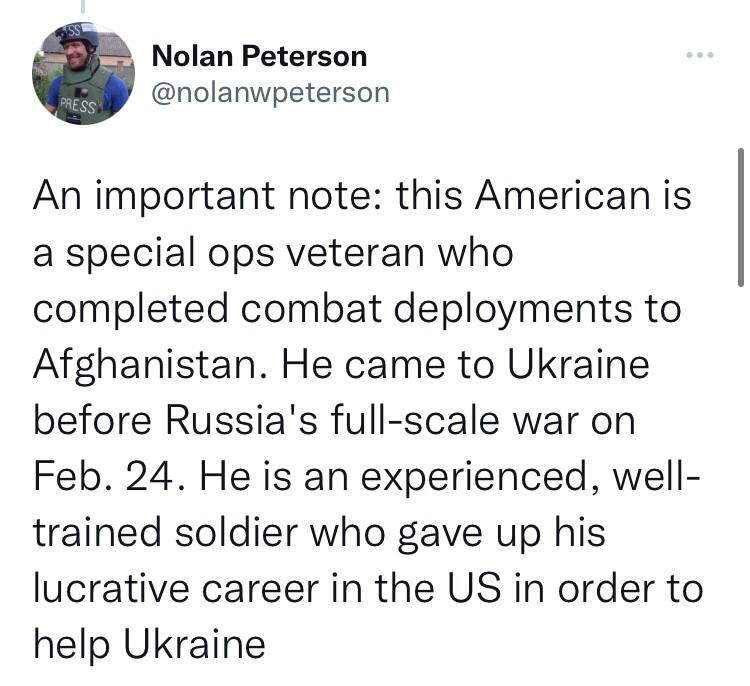Open the @nolanwpeterson handle link

point(270,93)
